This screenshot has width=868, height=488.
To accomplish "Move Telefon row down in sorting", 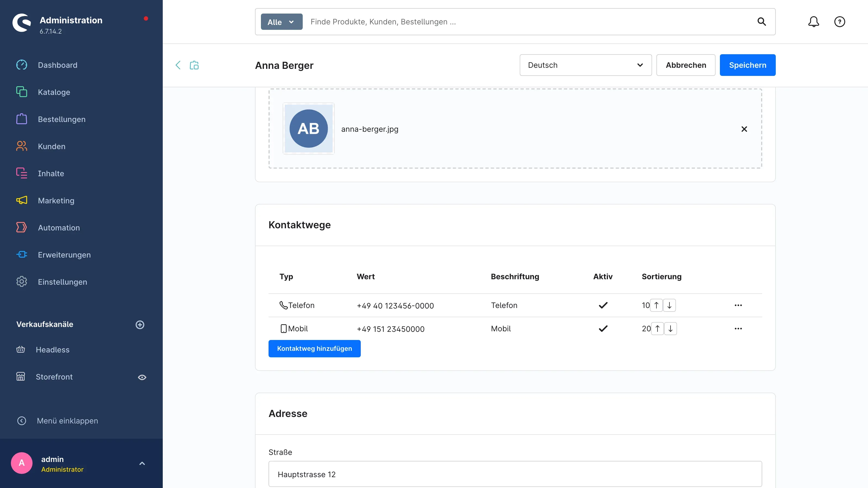I will pos(669,305).
